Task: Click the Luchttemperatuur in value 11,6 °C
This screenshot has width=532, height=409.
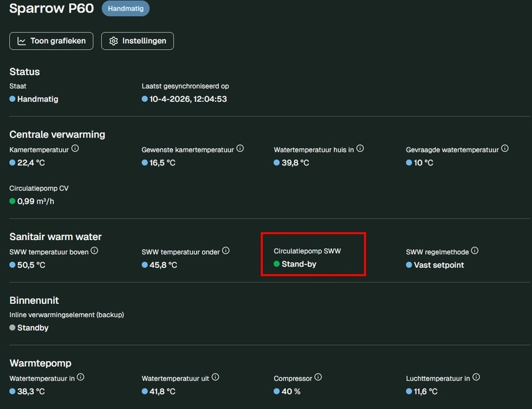Action: point(426,392)
